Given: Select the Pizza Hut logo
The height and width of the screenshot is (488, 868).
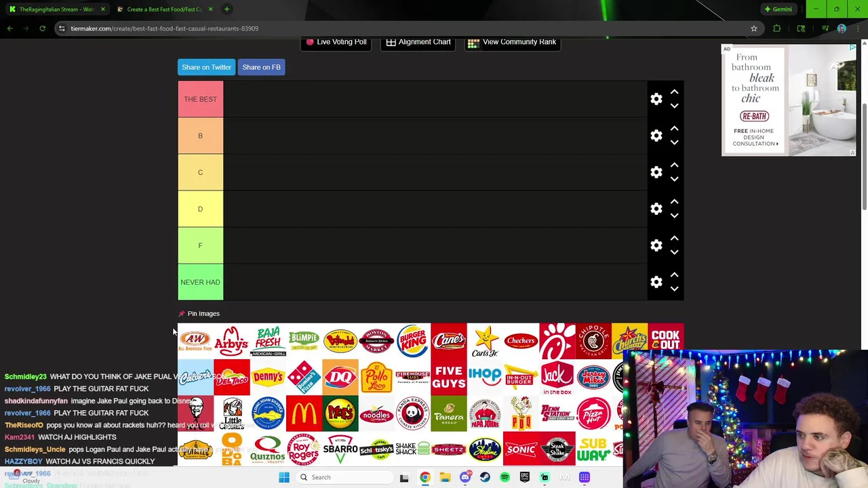Looking at the screenshot, I should [x=593, y=413].
